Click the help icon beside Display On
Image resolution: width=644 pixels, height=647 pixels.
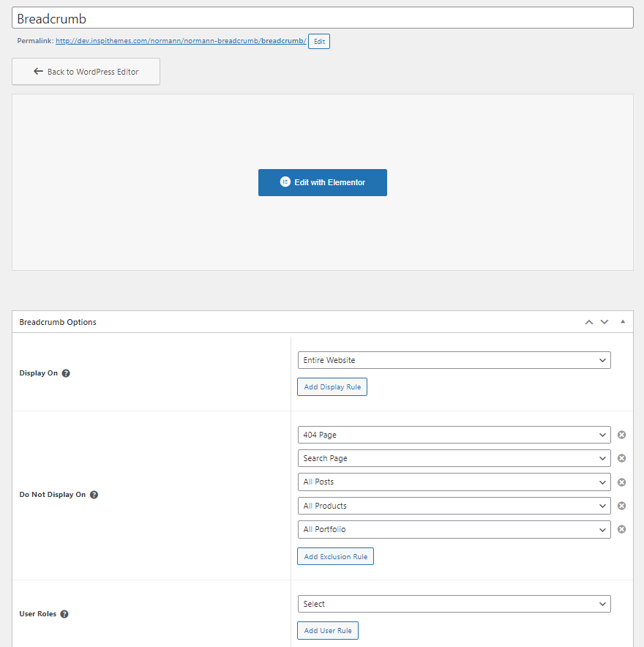coord(66,373)
